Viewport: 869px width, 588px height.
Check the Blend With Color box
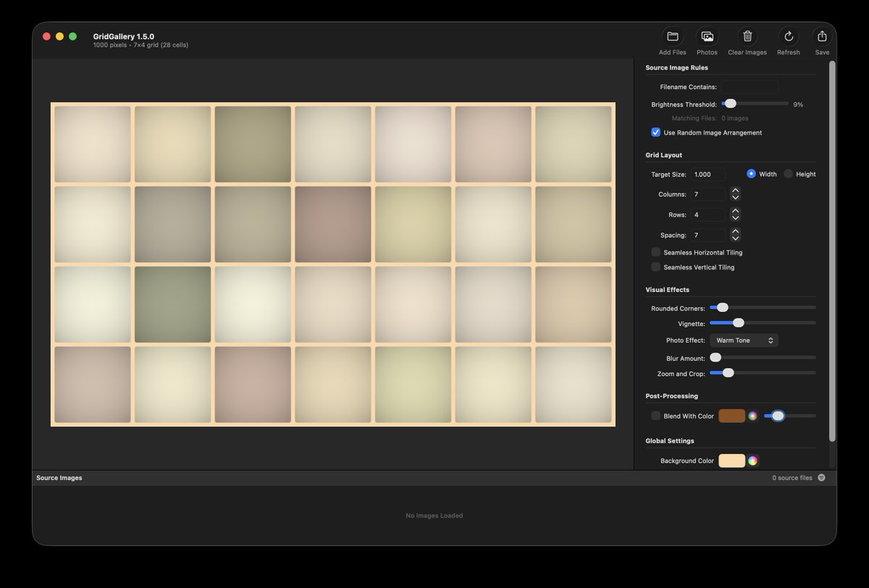coord(655,416)
